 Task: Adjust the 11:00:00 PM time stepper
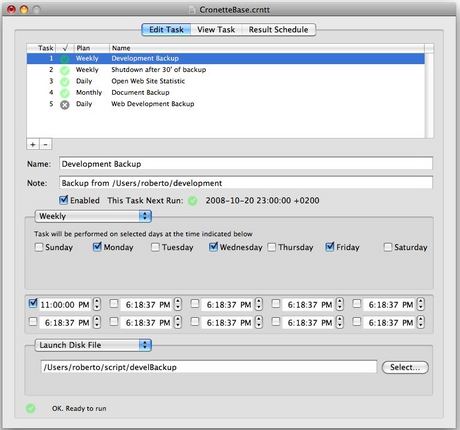pyautogui.click(x=97, y=304)
